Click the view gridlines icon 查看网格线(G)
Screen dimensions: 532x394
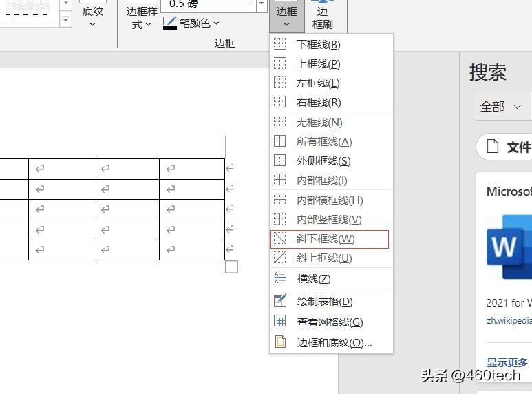point(280,321)
